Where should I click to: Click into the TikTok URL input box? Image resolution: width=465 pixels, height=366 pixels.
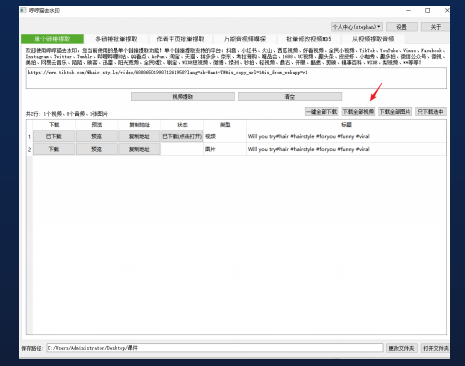click(236, 78)
